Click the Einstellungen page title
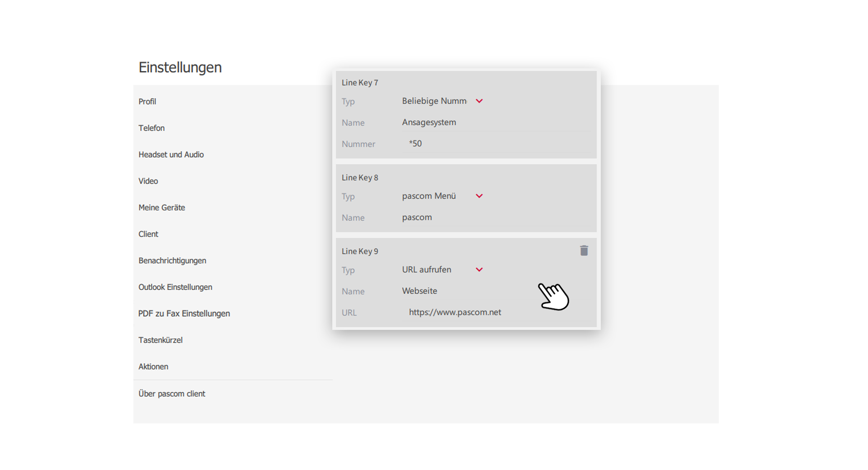The image size is (868, 470). pyautogui.click(x=180, y=67)
